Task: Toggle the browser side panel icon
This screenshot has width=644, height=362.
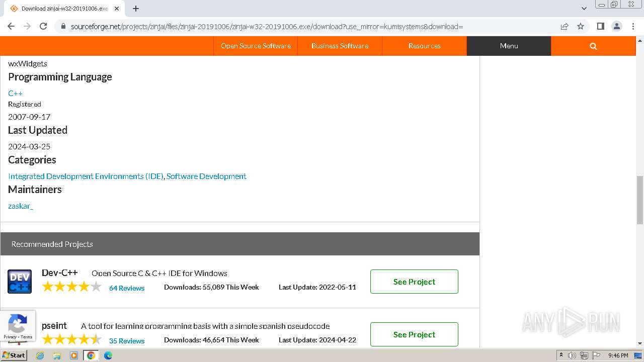Action: pyautogui.click(x=600, y=26)
